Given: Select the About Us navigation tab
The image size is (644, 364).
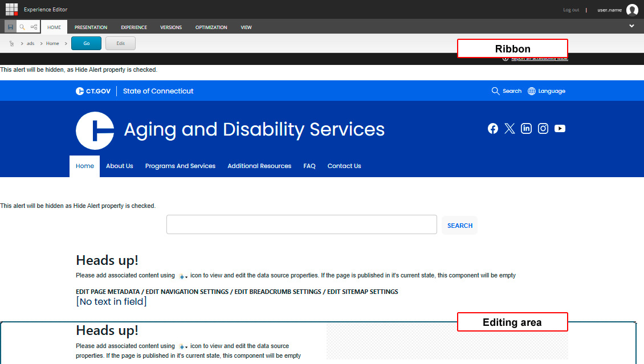Looking at the screenshot, I should (x=119, y=166).
